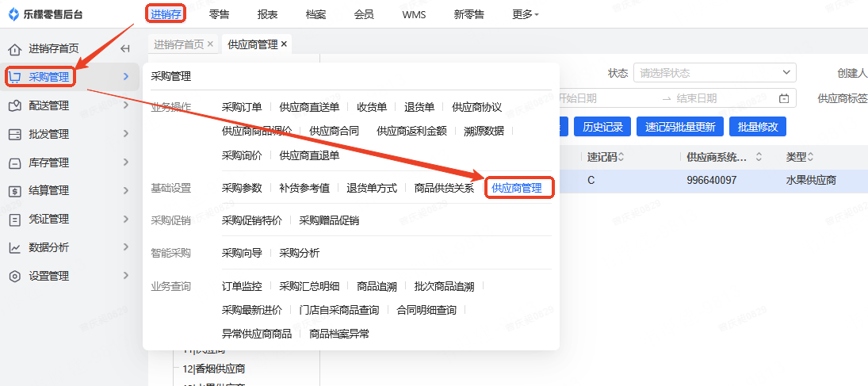
Task: Click the 配送管理 package icon
Action: [x=15, y=105]
